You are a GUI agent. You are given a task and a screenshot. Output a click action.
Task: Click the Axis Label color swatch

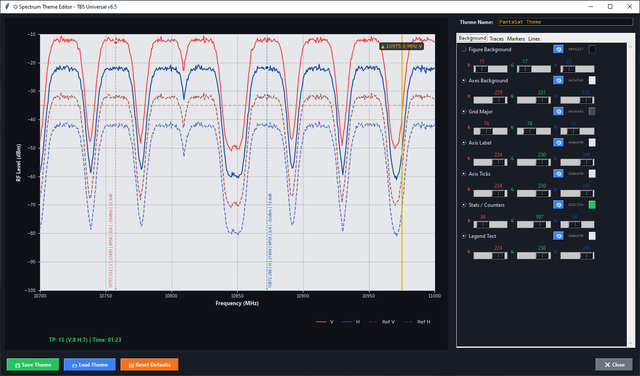tap(592, 142)
